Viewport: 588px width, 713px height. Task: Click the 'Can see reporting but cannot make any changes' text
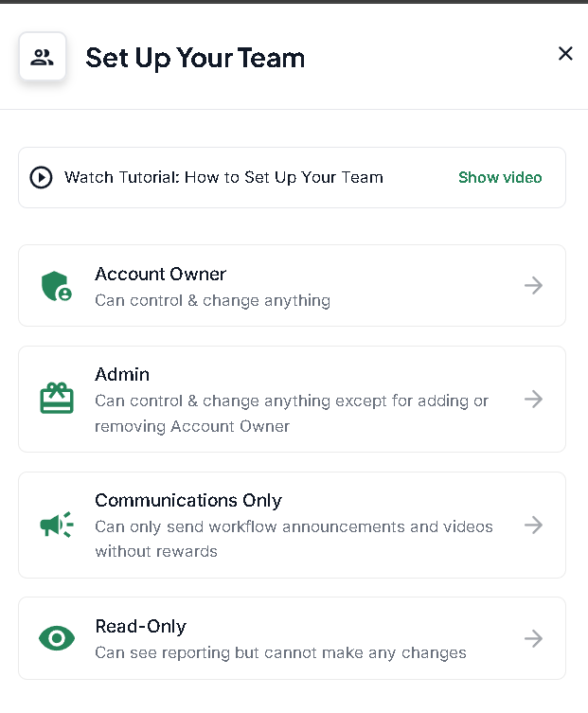pyautogui.click(x=280, y=653)
